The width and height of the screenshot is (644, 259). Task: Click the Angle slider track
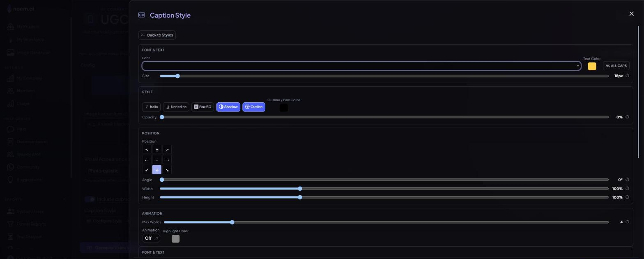384,180
